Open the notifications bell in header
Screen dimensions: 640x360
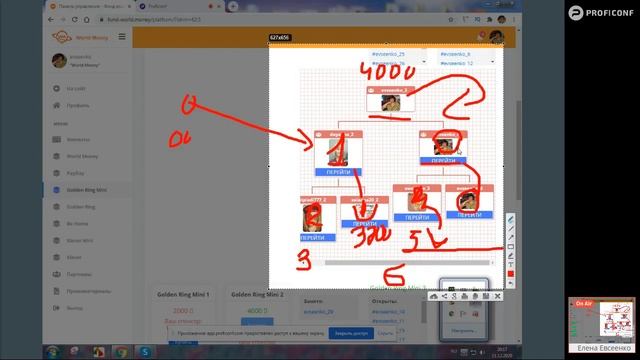point(482,36)
